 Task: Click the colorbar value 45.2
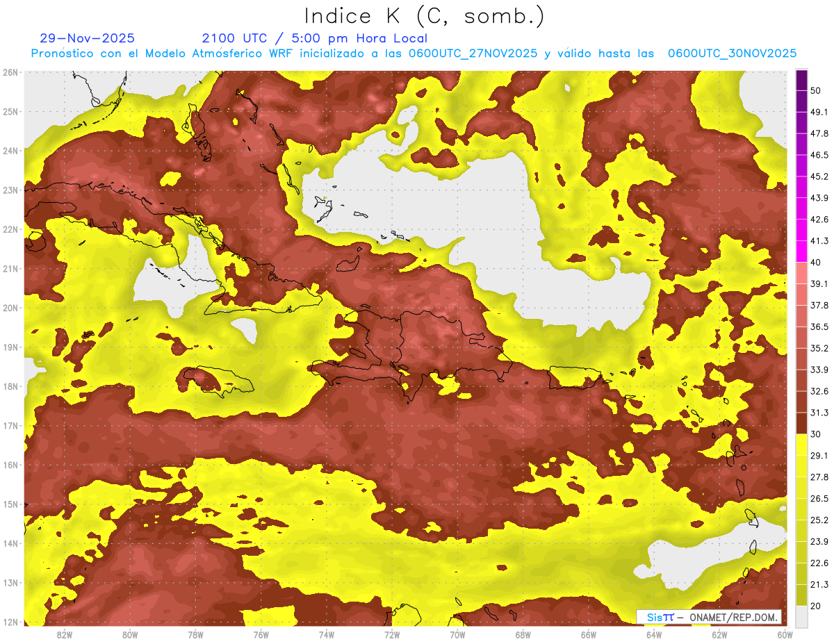tap(819, 176)
